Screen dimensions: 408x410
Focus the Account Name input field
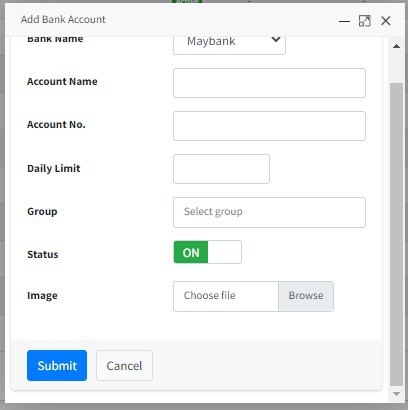(269, 83)
